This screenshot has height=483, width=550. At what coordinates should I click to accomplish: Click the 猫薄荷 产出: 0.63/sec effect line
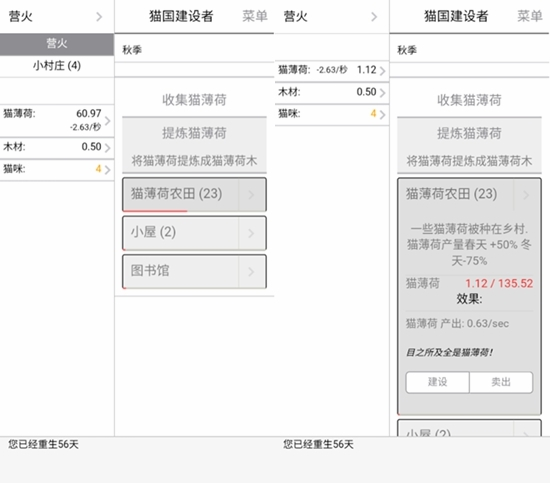pyautogui.click(x=457, y=323)
